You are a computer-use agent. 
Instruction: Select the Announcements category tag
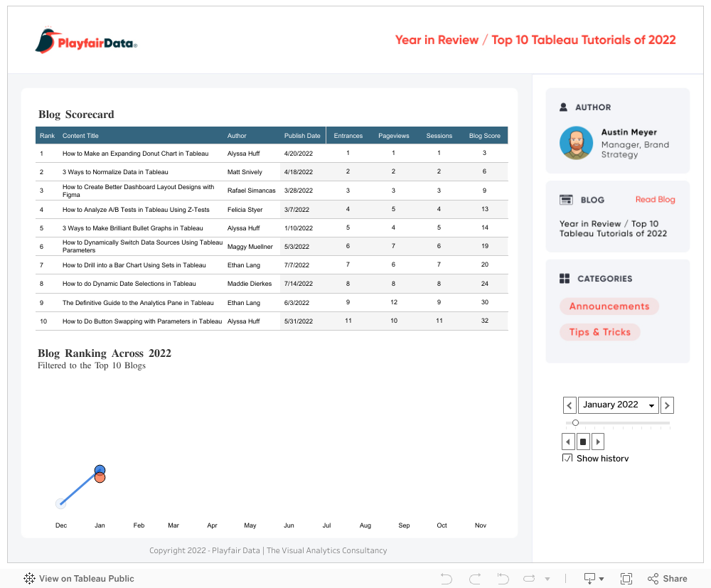tap(609, 306)
